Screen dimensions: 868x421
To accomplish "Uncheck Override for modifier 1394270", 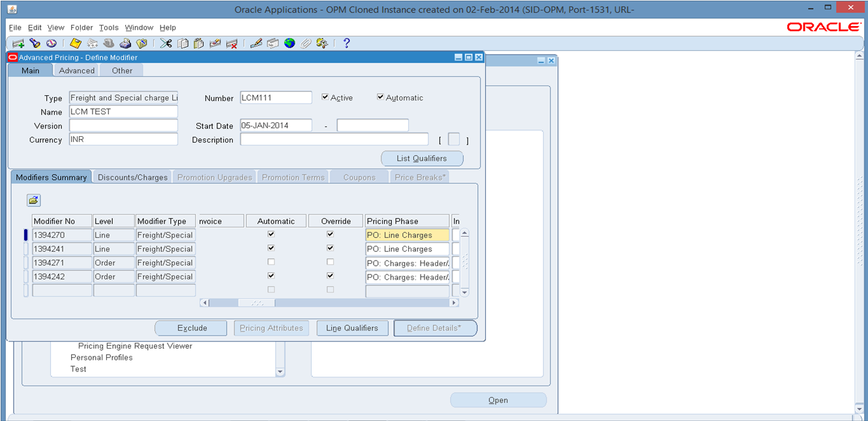I will pos(330,234).
